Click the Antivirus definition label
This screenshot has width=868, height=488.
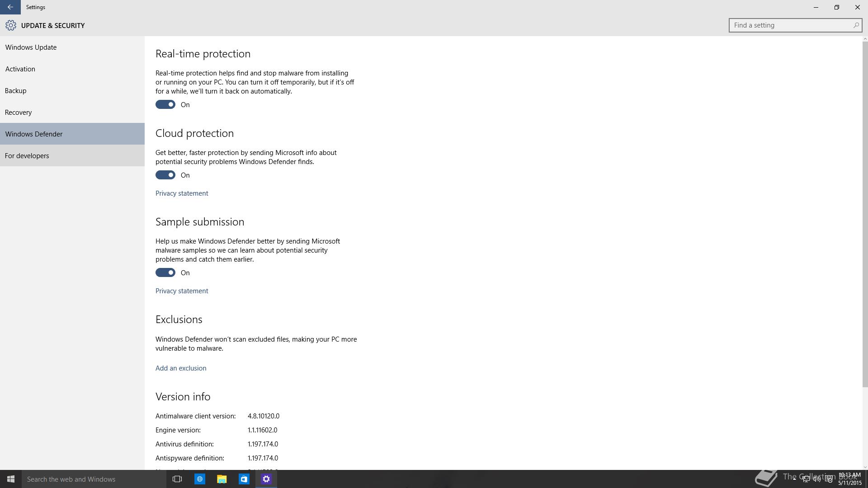(184, 444)
